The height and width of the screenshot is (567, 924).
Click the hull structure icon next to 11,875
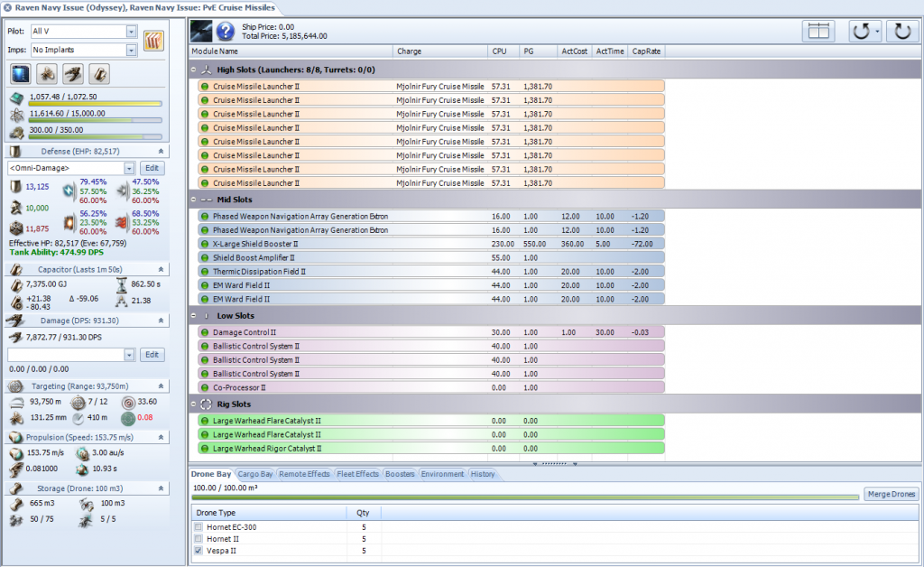(16, 228)
